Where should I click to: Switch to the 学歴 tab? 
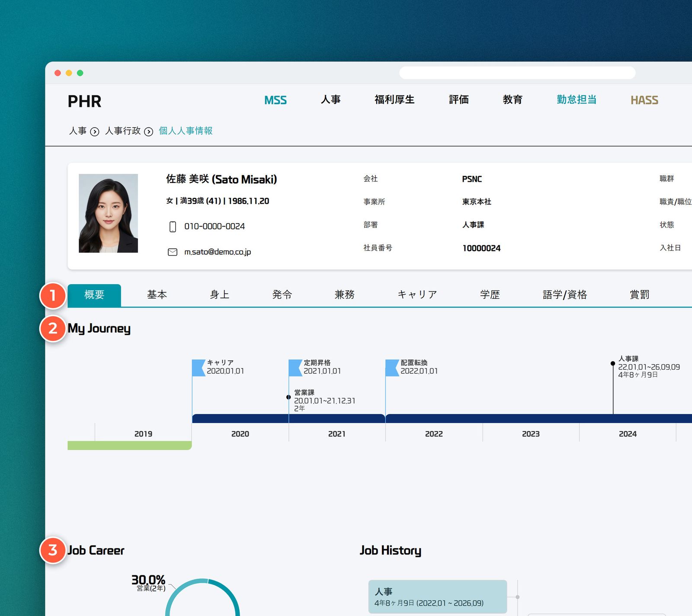click(490, 295)
